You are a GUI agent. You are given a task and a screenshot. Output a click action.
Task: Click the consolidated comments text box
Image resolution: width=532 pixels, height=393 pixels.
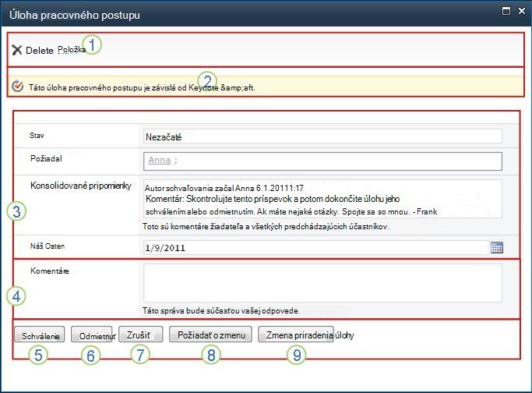322,199
